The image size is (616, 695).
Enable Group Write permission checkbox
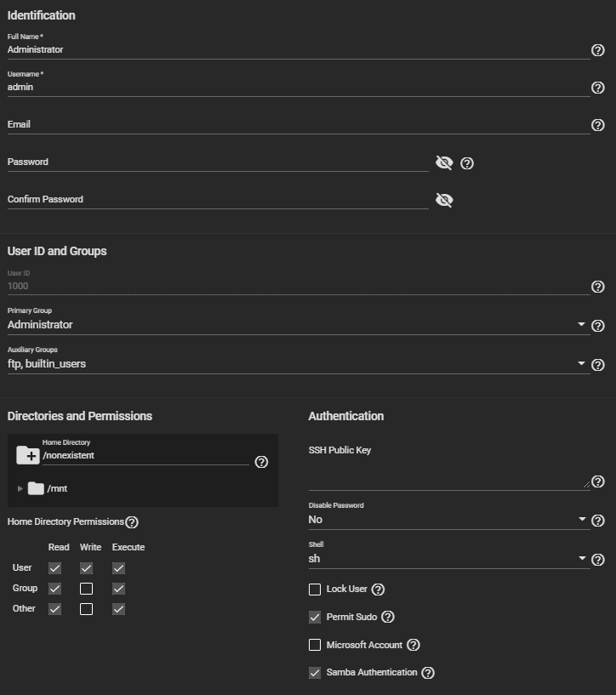[86, 588]
